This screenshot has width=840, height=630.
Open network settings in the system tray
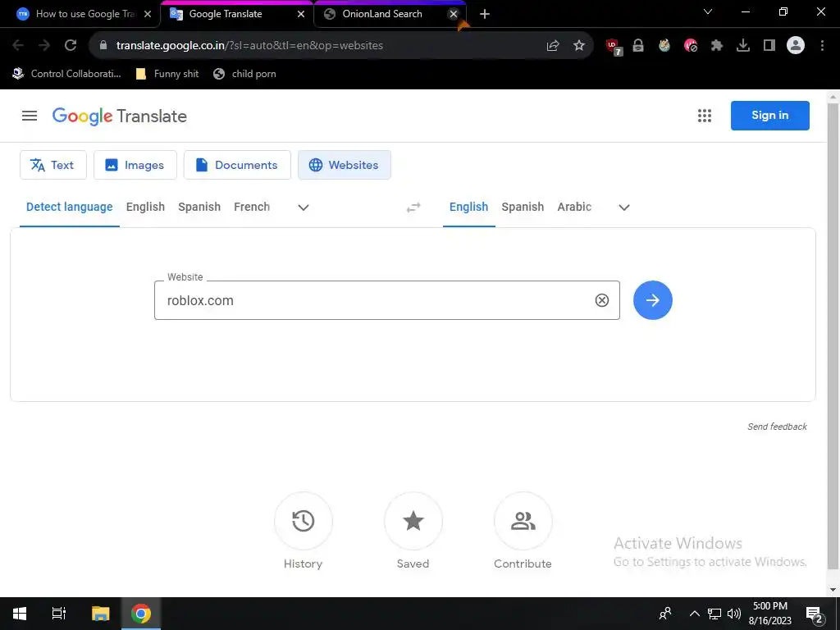coord(714,614)
